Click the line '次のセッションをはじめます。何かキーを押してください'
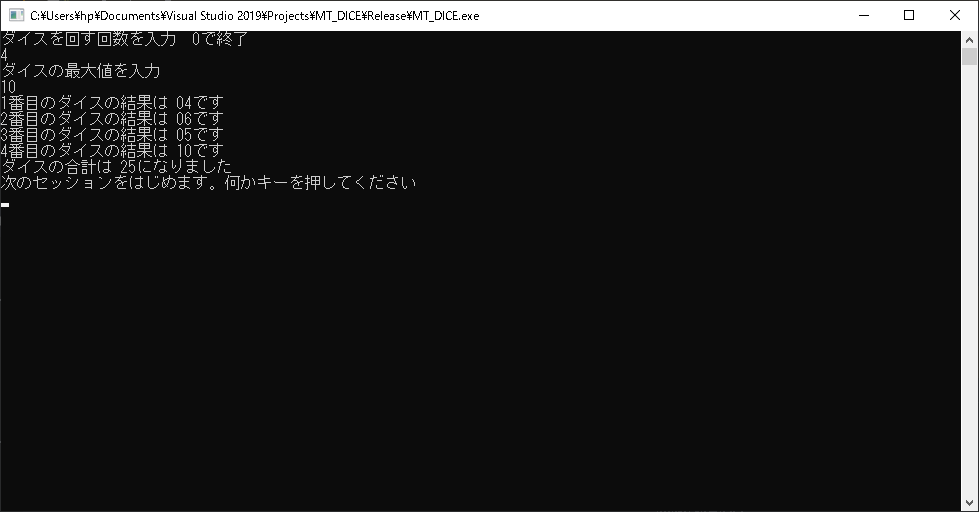 pos(209,182)
